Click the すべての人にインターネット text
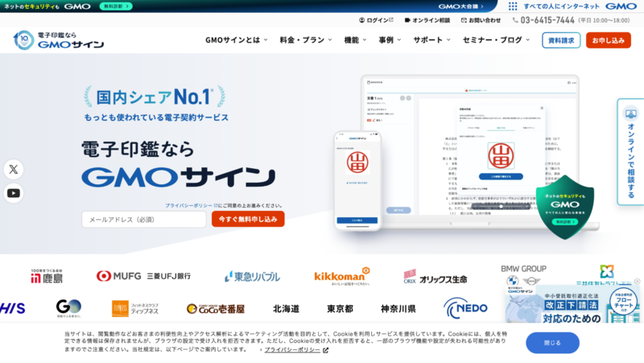The image size is (644, 363). click(561, 6)
